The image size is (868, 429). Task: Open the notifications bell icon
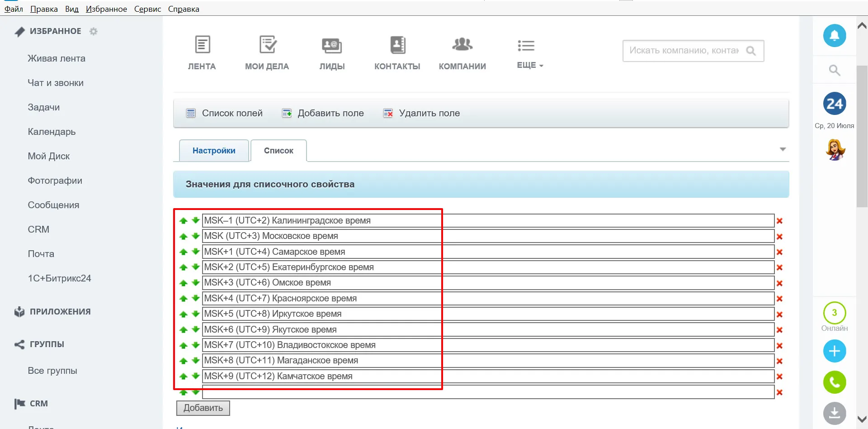(834, 36)
